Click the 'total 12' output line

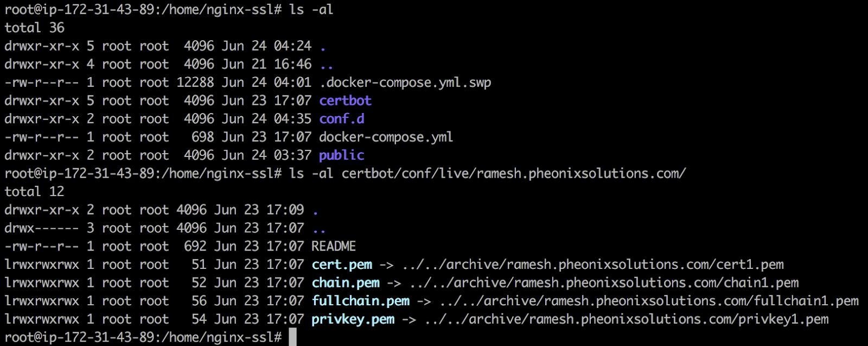click(x=34, y=192)
